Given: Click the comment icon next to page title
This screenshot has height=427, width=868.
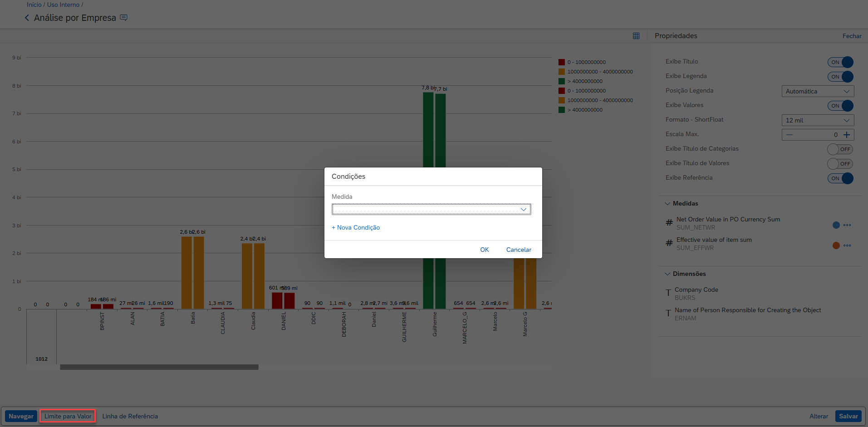Looking at the screenshot, I should coord(123,18).
